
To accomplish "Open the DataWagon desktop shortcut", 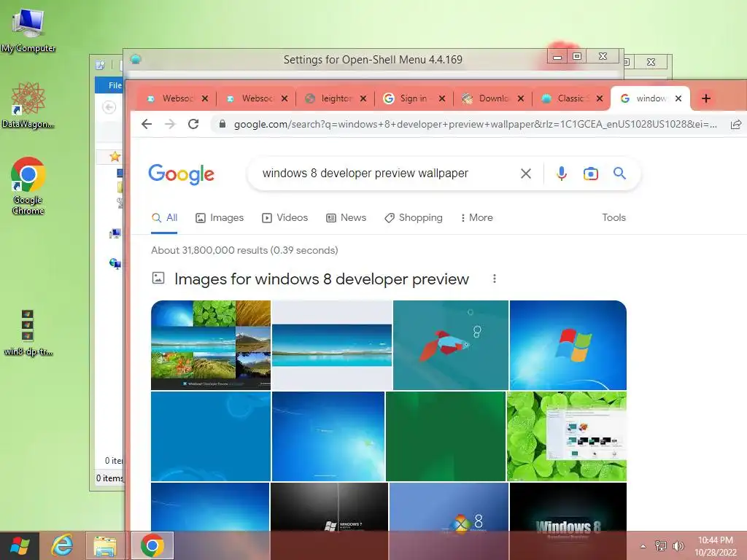I will [x=28, y=106].
